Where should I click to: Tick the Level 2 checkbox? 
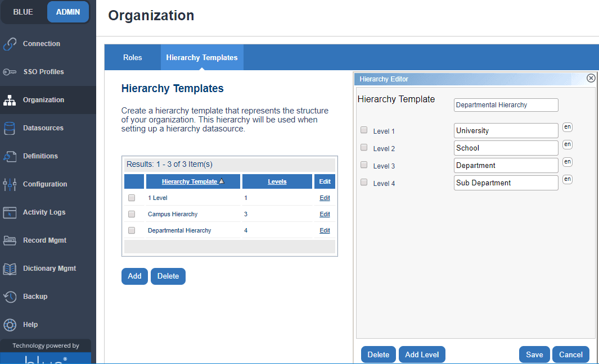tap(364, 147)
